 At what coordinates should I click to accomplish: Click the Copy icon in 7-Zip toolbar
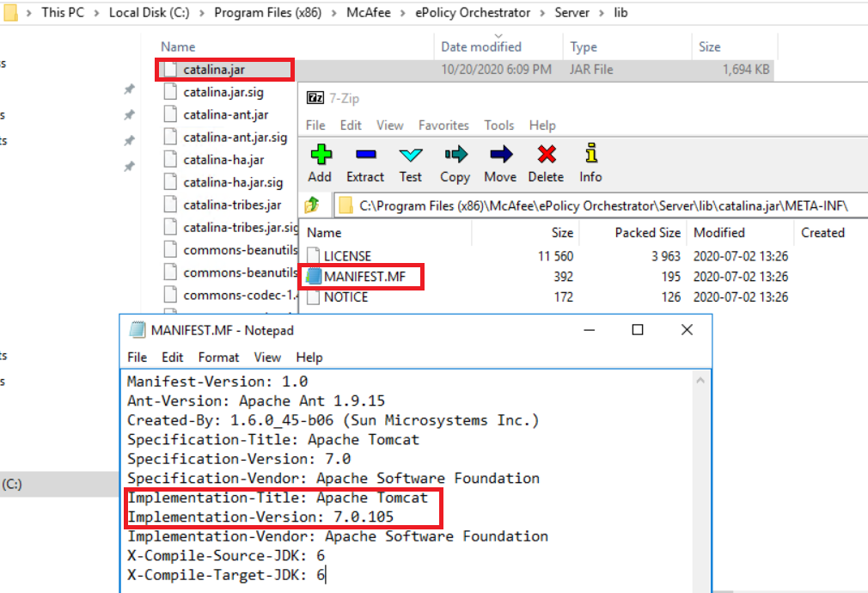[455, 156]
